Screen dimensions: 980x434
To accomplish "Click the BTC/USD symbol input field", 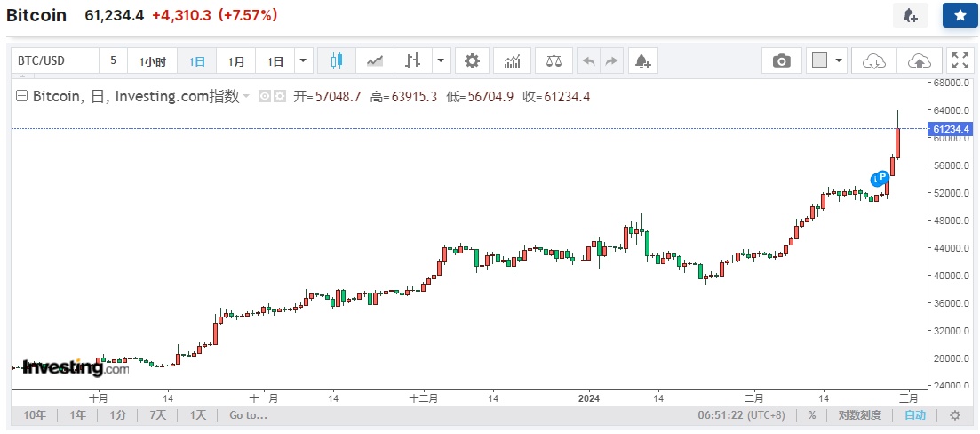I will coord(53,60).
